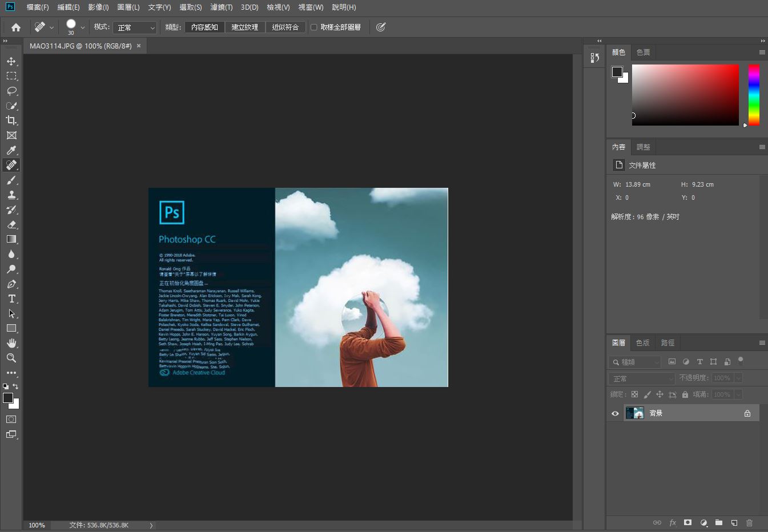768x532 pixels.
Task: Select the Lasso tool
Action: tap(11, 91)
